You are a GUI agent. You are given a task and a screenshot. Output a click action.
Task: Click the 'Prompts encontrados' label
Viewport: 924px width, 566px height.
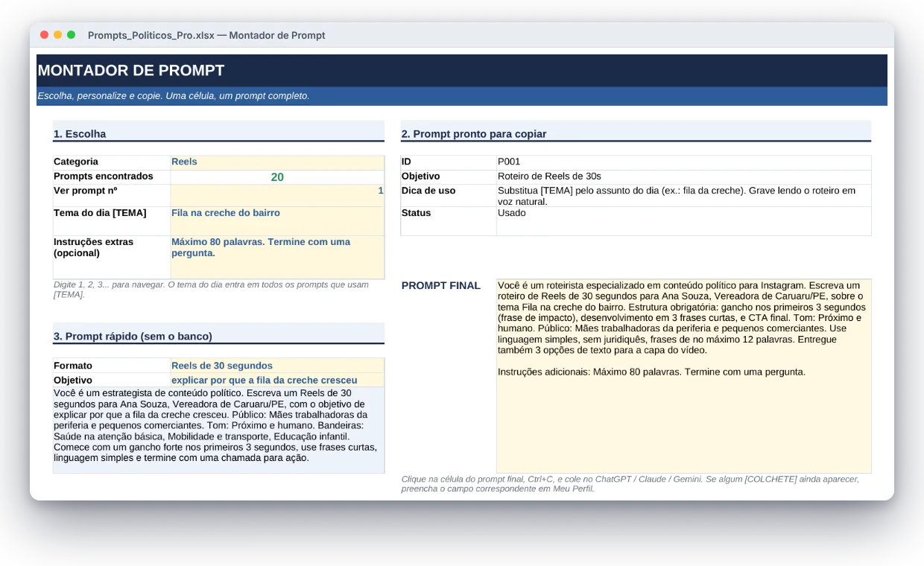pos(112,177)
